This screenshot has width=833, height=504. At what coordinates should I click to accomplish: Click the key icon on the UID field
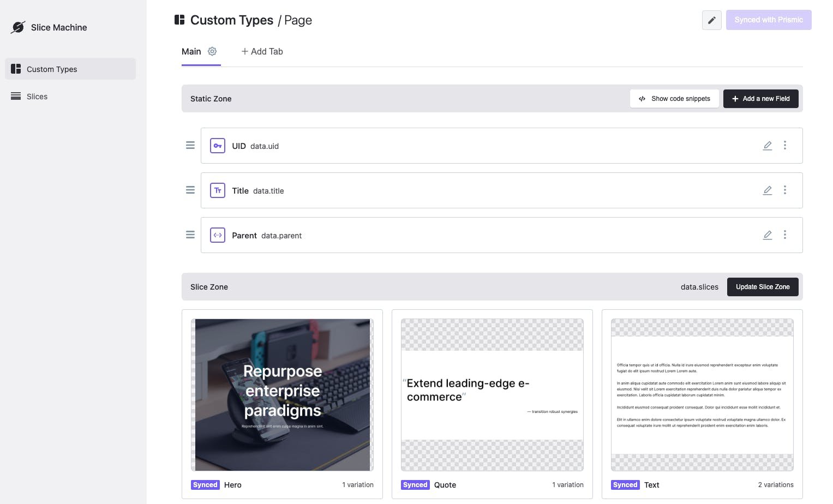click(217, 146)
